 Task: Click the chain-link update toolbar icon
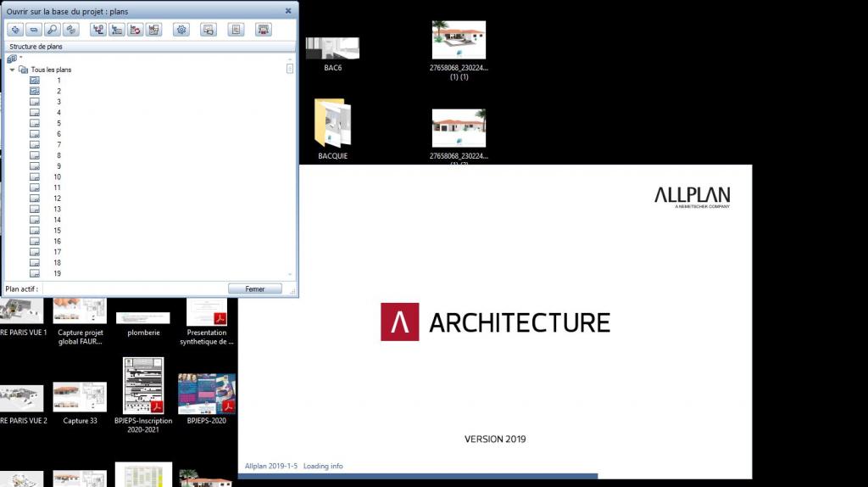click(71, 30)
